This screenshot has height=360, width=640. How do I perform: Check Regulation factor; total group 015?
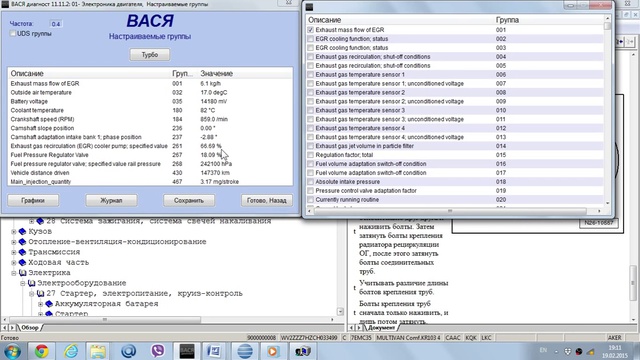point(311,155)
